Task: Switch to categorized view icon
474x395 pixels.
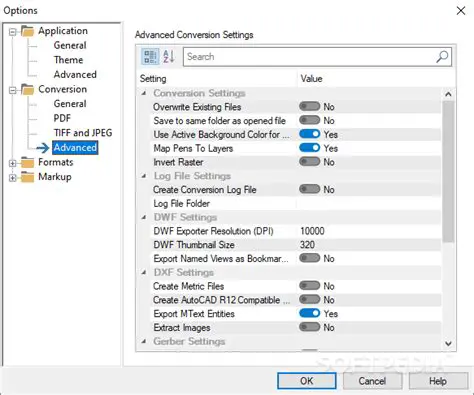Action: [x=150, y=56]
